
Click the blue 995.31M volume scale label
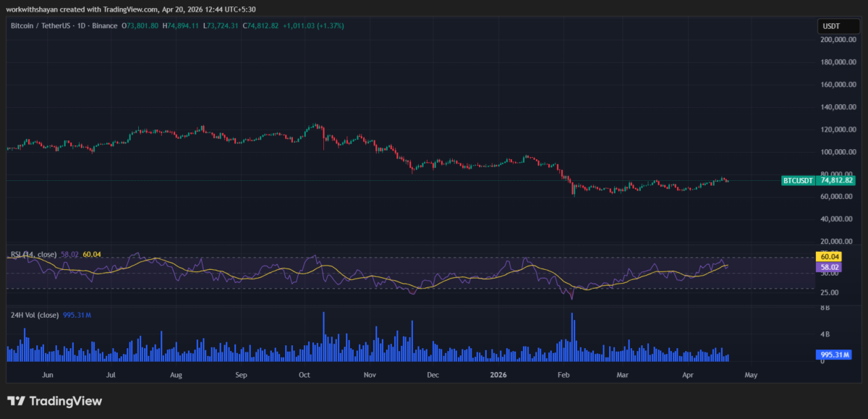(830, 355)
